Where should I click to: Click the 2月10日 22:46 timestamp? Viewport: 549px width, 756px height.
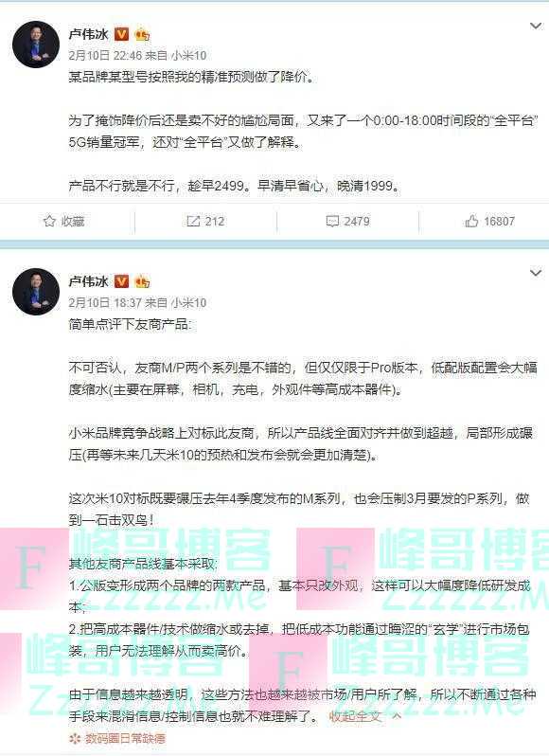pos(105,56)
